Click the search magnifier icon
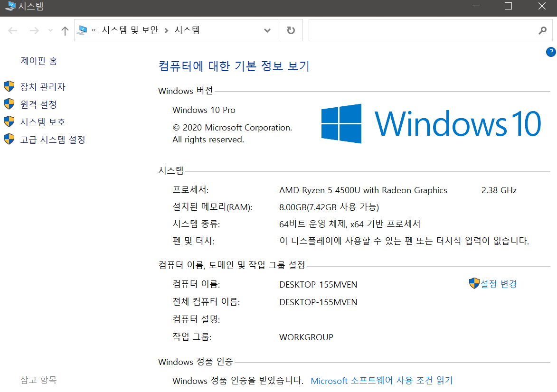 (542, 30)
